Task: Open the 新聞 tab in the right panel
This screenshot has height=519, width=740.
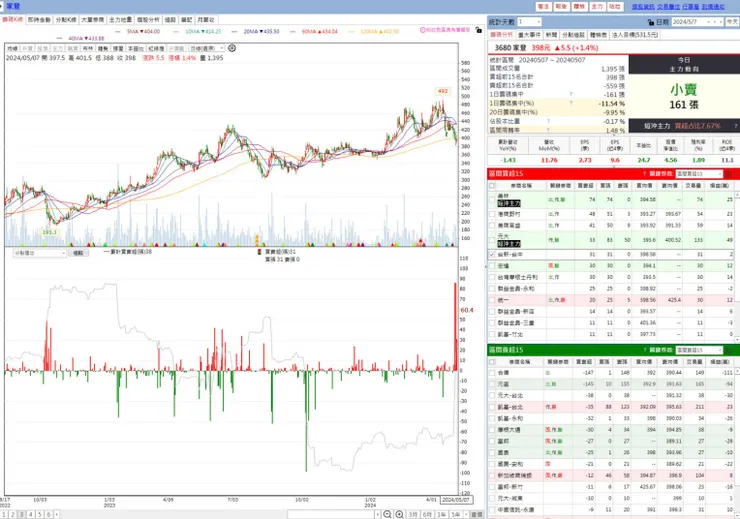Action: pyautogui.click(x=551, y=35)
